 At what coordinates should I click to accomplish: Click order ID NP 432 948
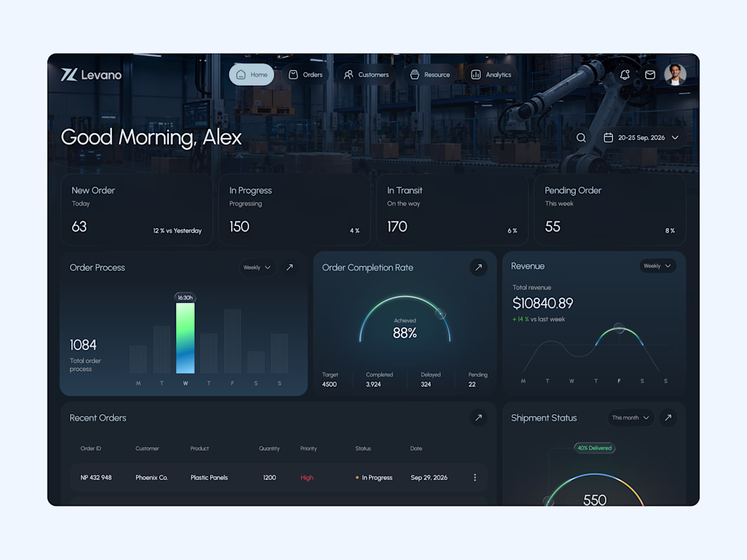pos(96,478)
